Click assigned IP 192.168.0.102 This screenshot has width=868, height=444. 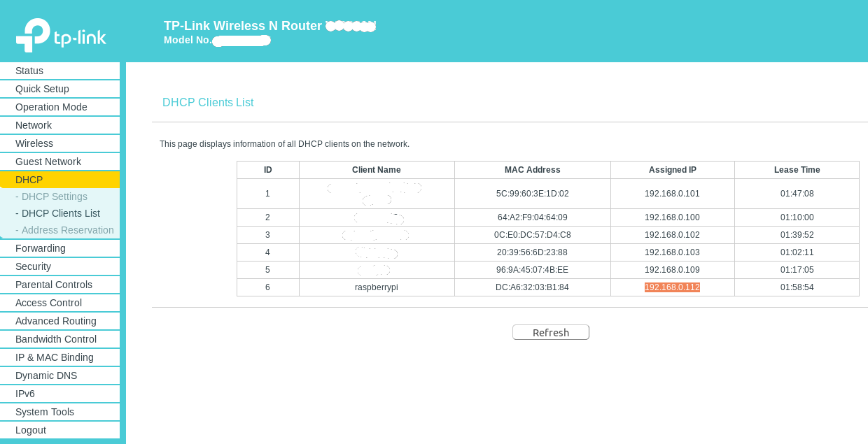tap(672, 235)
